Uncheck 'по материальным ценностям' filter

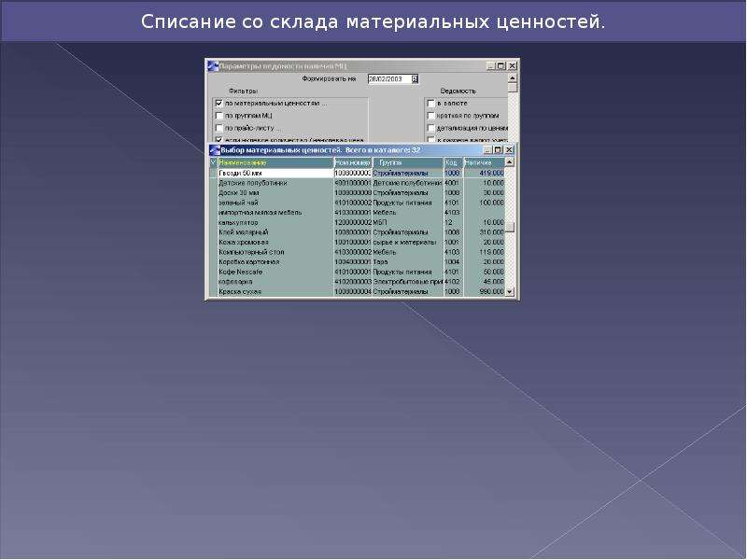pos(219,103)
